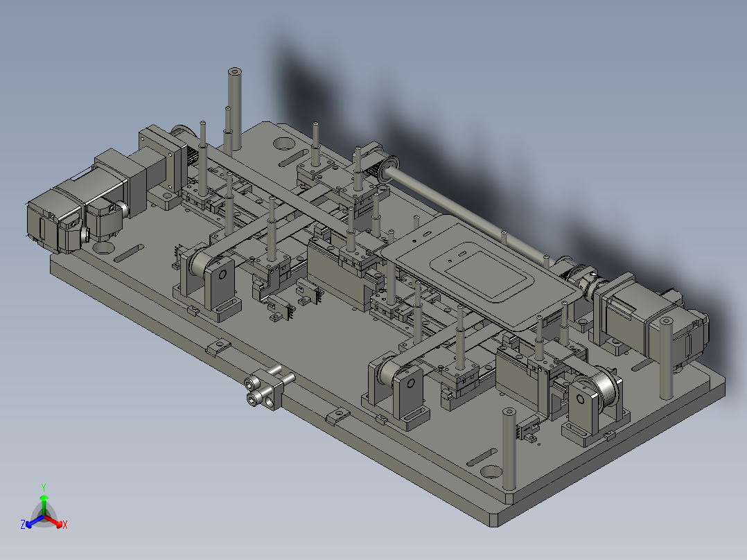
Task: Select the motor at the far right end
Action: pos(655,320)
